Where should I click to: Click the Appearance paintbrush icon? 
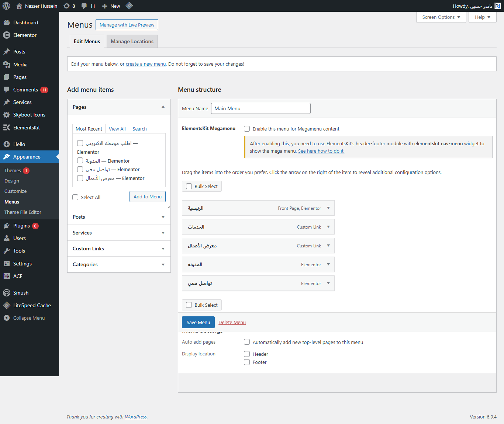7,157
